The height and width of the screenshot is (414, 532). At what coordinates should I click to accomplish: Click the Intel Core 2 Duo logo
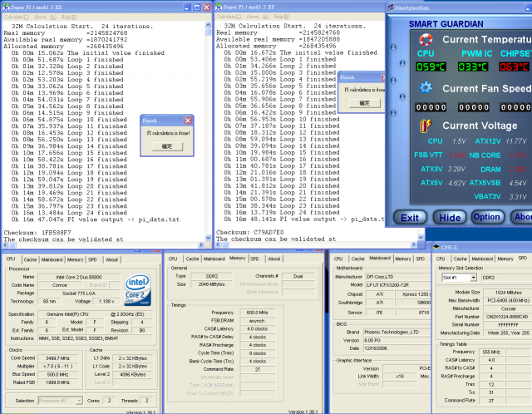(x=138, y=290)
